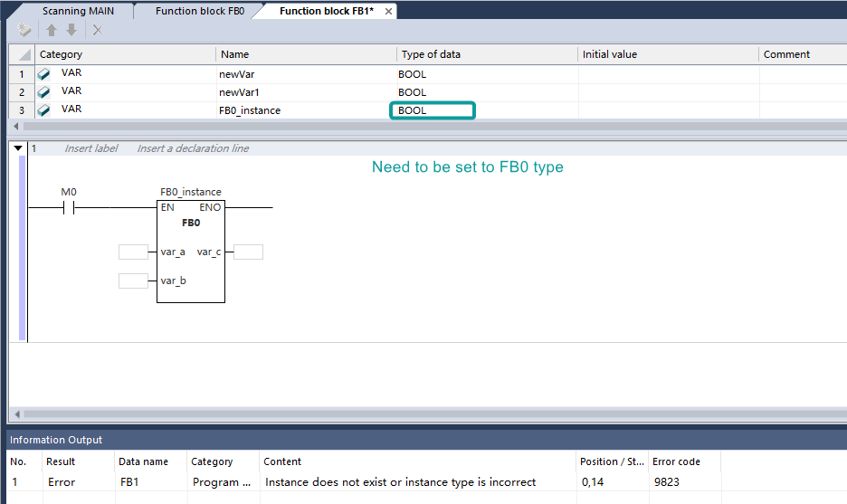Screen dimensions: 847x504
Task: Click 'Insert a declaration line' placeholder
Action: [x=193, y=148]
